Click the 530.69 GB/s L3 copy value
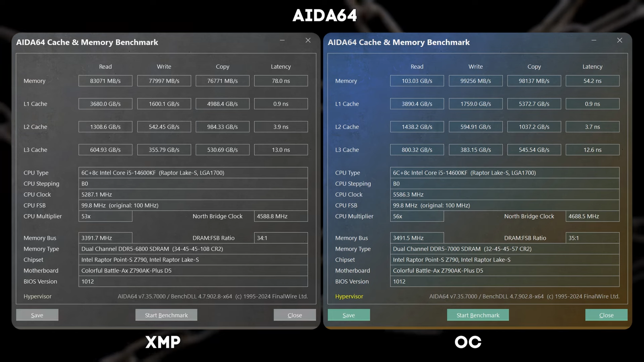Viewport: 644px width, 362px height. (x=223, y=150)
